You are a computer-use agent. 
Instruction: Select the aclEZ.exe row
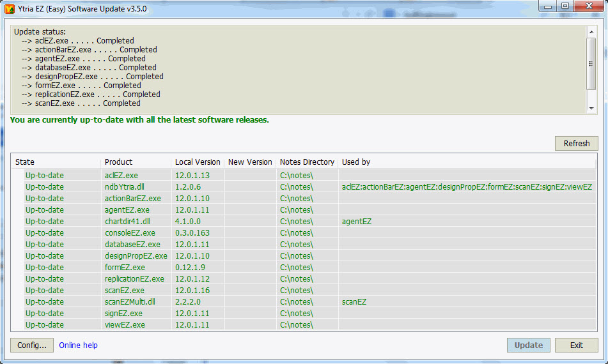pyautogui.click(x=121, y=175)
